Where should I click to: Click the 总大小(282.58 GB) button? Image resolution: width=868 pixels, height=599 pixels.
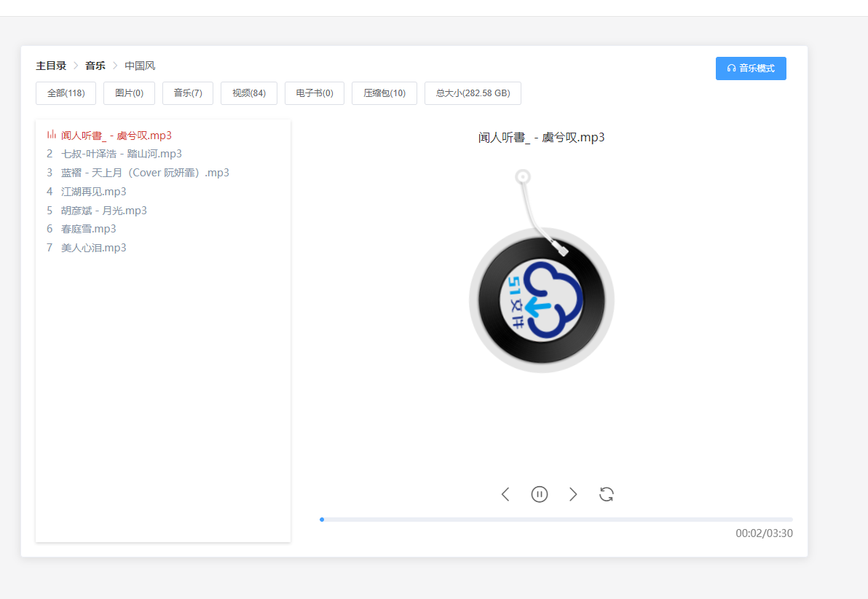click(x=473, y=93)
